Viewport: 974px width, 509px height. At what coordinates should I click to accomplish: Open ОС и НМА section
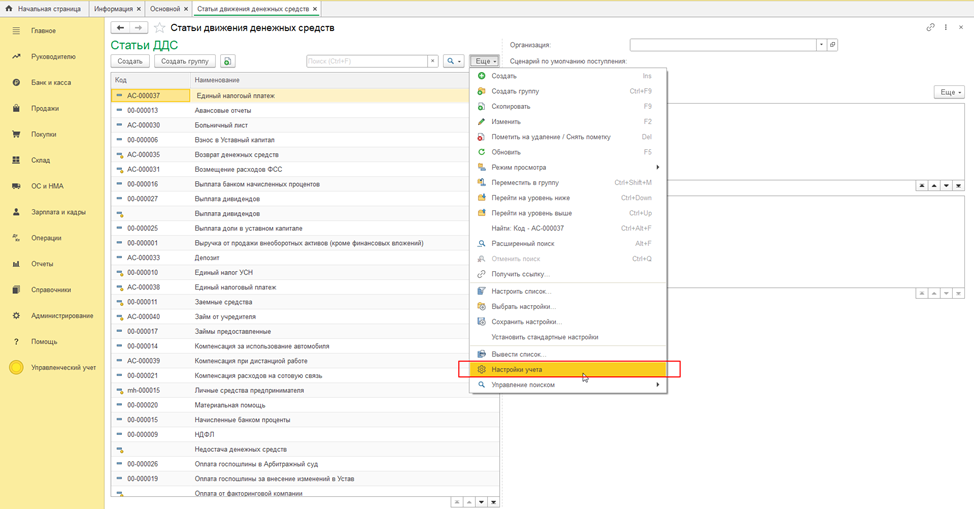[47, 186]
